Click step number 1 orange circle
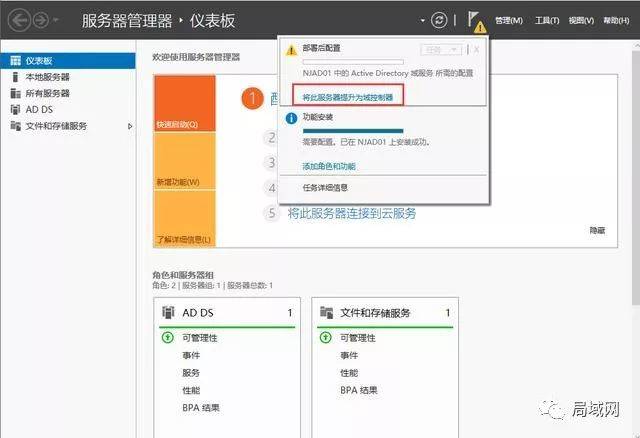Viewport: 640px width, 438px height. point(252,98)
